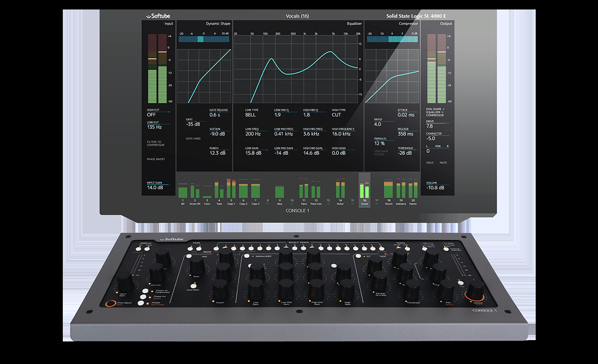Click HIGH MID GAIN value 14.6 dB
The width and height of the screenshot is (598, 364).
311,153
